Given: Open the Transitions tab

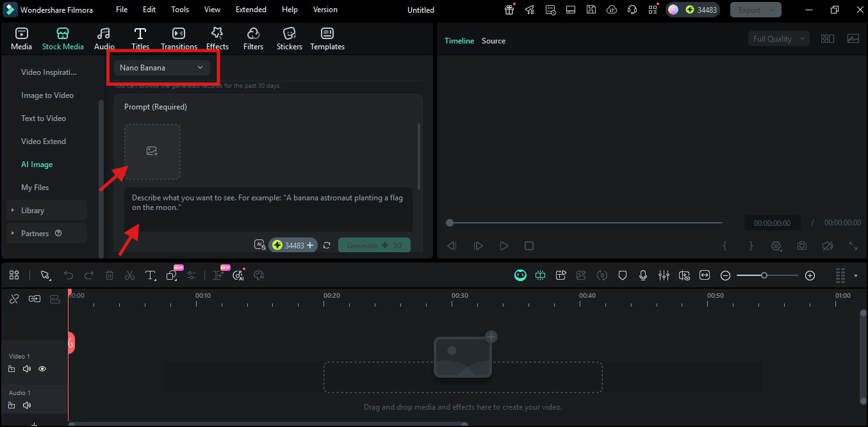Looking at the screenshot, I should [x=179, y=38].
